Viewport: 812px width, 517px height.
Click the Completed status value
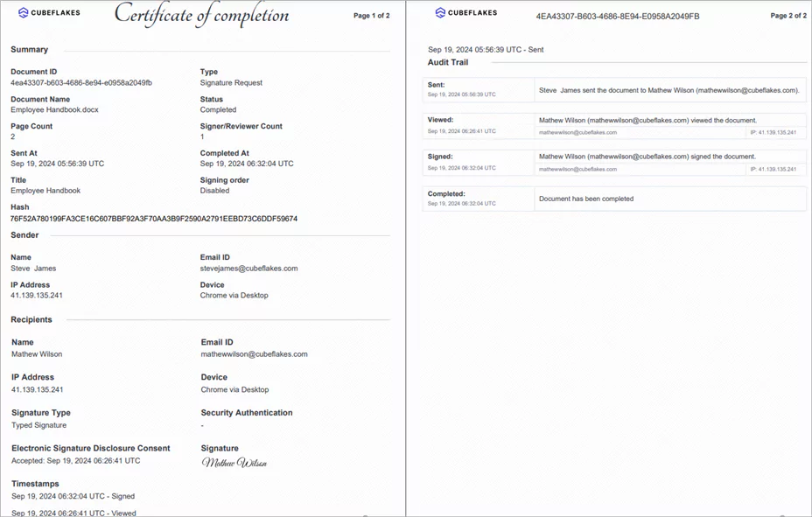[218, 109]
